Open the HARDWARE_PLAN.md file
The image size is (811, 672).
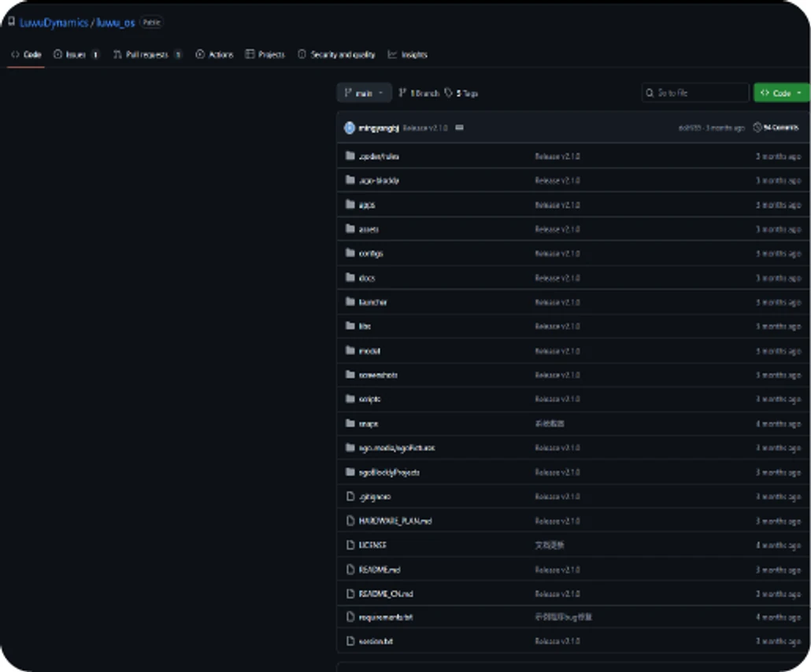tap(395, 521)
